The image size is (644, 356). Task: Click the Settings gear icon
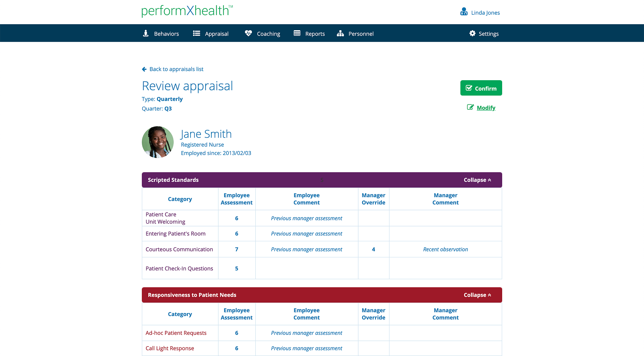point(472,33)
